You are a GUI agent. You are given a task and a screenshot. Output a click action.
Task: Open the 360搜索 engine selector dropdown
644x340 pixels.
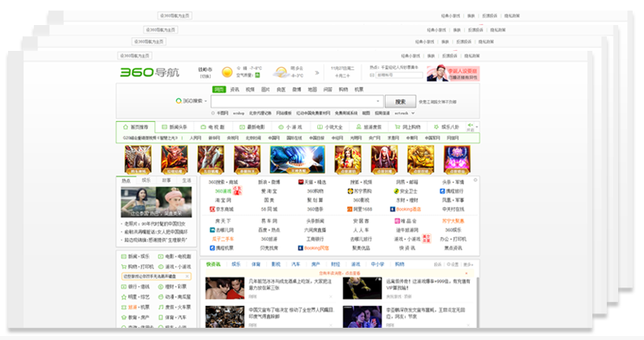pos(206,101)
